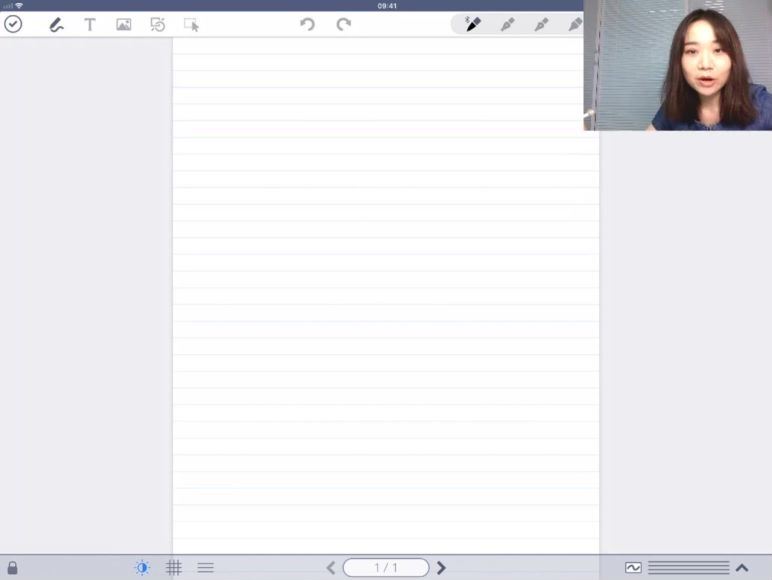This screenshot has height=580, width=772.
Task: Toggle the blue brightness mode icon
Action: [142, 568]
